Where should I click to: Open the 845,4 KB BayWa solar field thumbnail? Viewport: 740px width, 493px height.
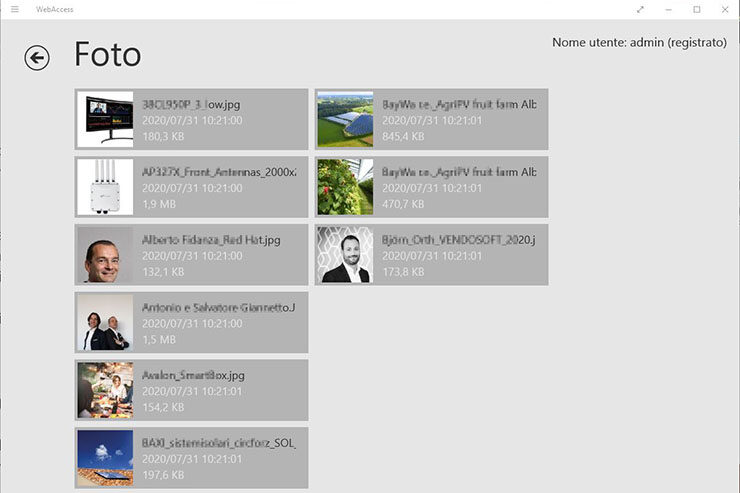point(345,119)
